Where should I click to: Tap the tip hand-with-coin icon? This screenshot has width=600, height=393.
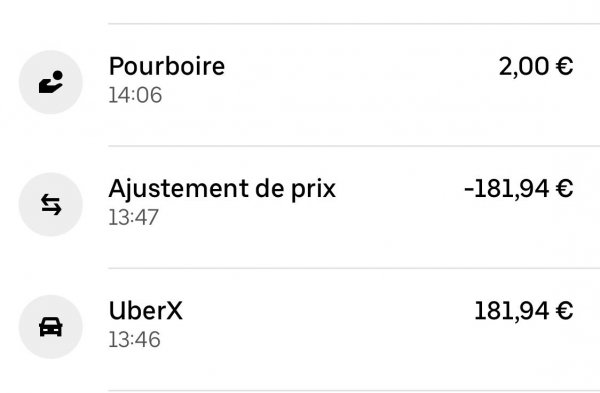click(51, 82)
